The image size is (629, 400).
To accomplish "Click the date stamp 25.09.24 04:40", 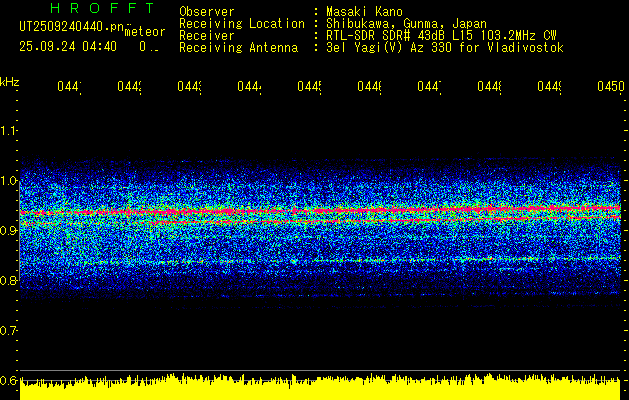I will click(x=68, y=47).
